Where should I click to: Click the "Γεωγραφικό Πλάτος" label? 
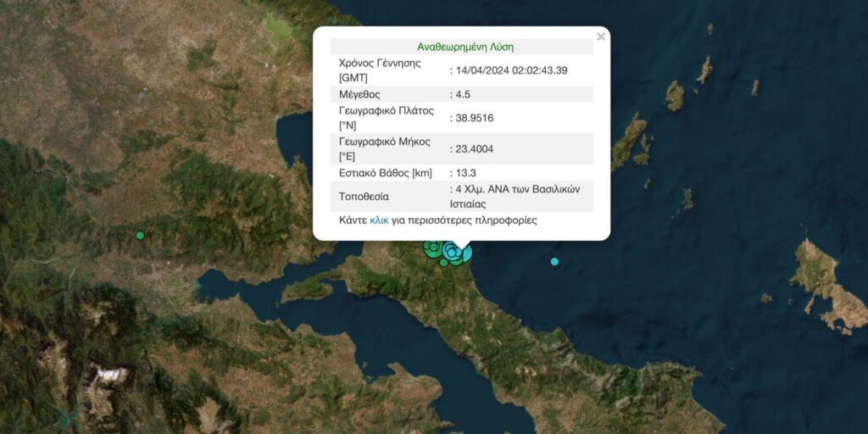[386, 110]
